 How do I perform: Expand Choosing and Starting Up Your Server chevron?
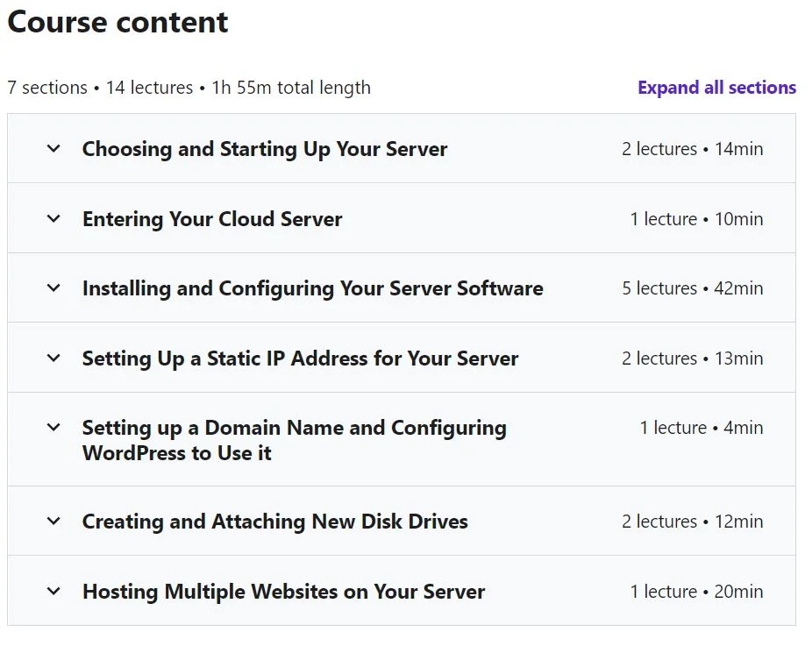[x=53, y=148]
